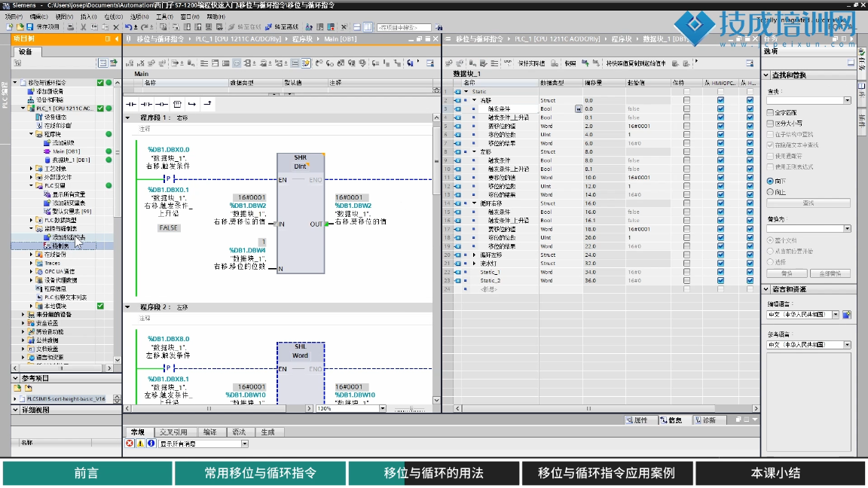Screen dimensions: 868x488
Task: Click the search-in-project input field
Action: coord(404,27)
